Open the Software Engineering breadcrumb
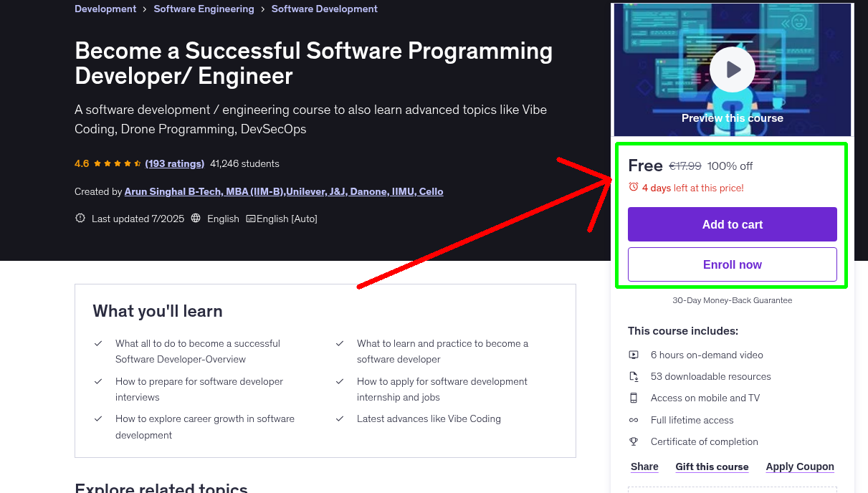868x493 pixels. point(204,9)
